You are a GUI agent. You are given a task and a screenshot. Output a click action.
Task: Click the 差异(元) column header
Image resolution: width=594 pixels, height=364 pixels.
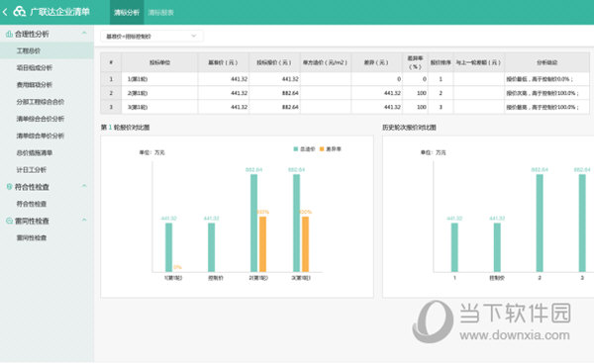[376, 62]
